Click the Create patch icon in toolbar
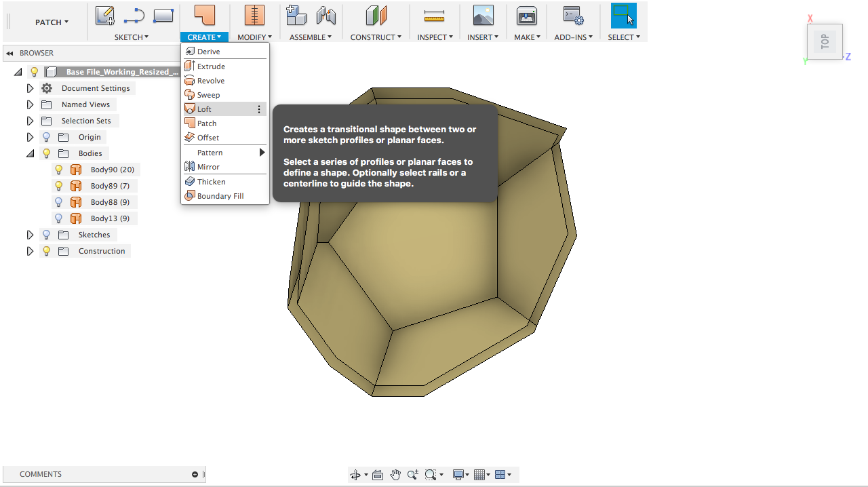Viewport: 868px width, 487px height. pos(204,15)
